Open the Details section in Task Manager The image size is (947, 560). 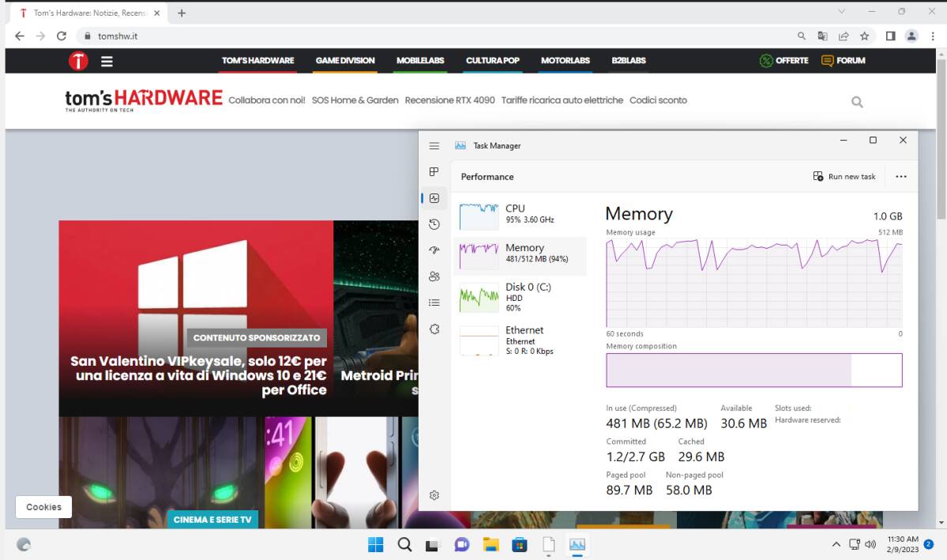point(434,302)
